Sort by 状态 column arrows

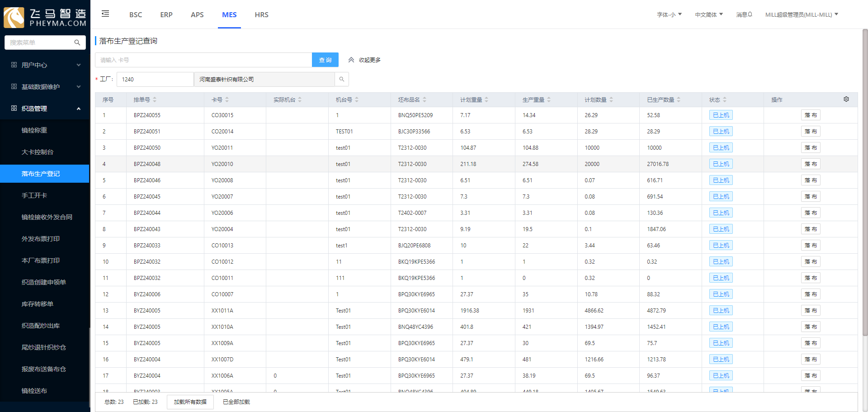725,99
